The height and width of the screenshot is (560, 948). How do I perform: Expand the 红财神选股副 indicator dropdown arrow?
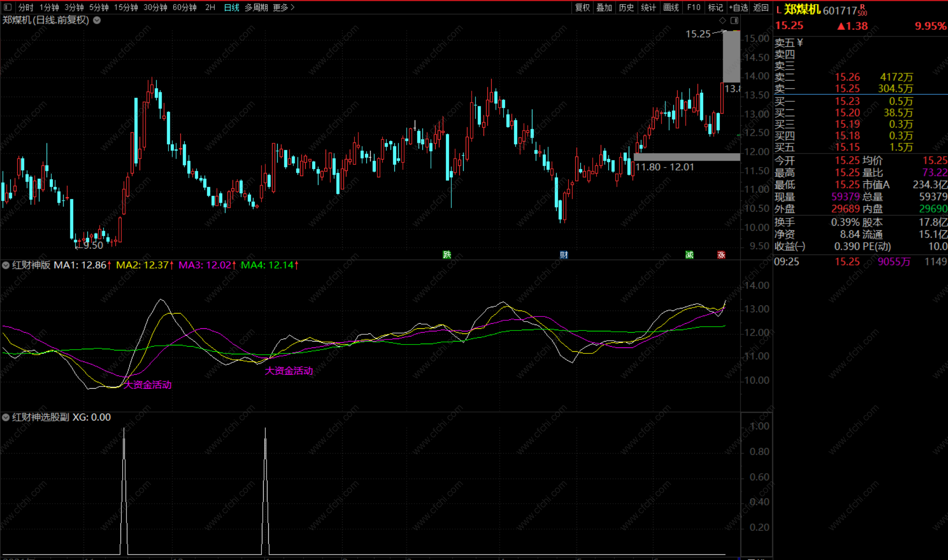point(6,417)
